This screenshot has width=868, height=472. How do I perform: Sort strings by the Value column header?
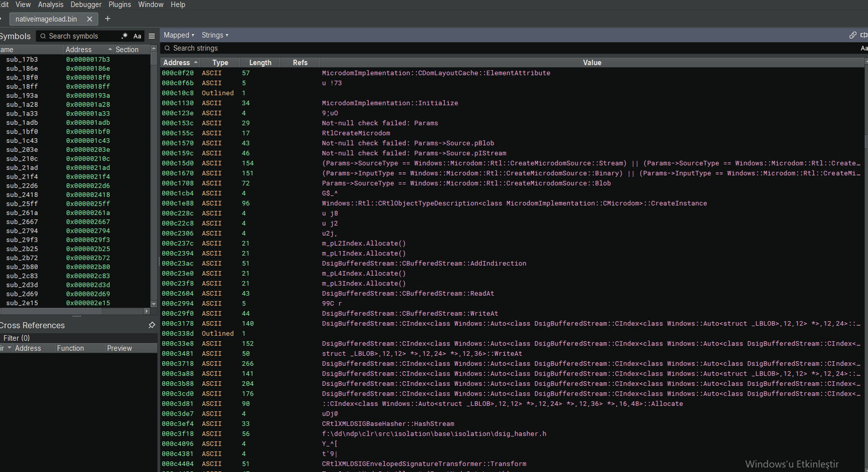592,63
